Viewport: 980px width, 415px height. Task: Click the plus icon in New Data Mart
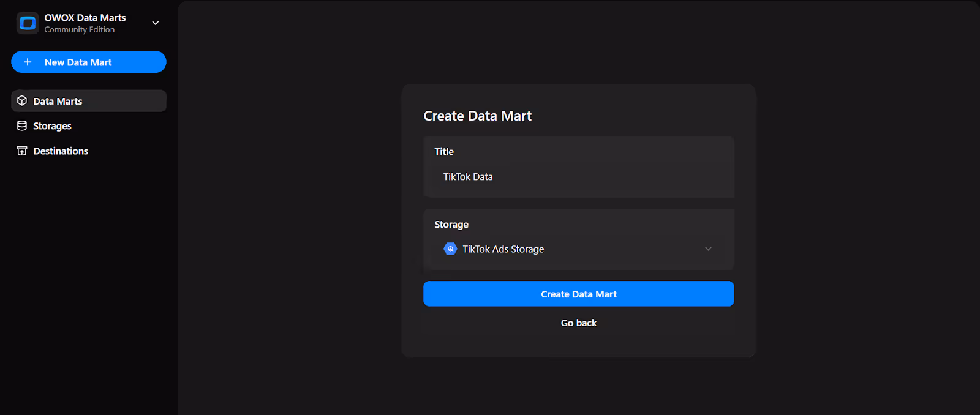pos(28,62)
